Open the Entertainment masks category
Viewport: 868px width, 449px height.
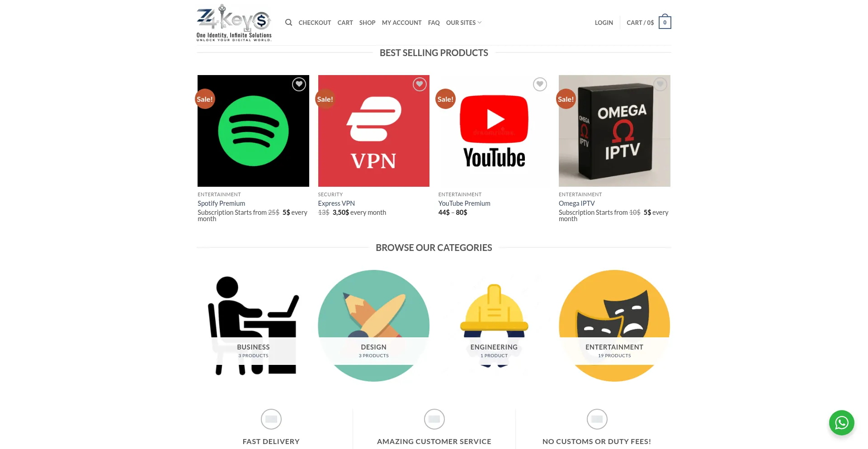(x=614, y=326)
